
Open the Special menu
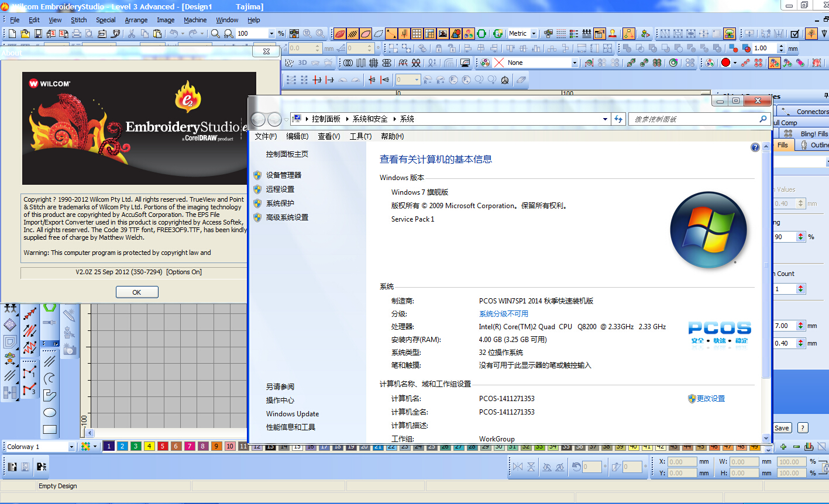(106, 20)
